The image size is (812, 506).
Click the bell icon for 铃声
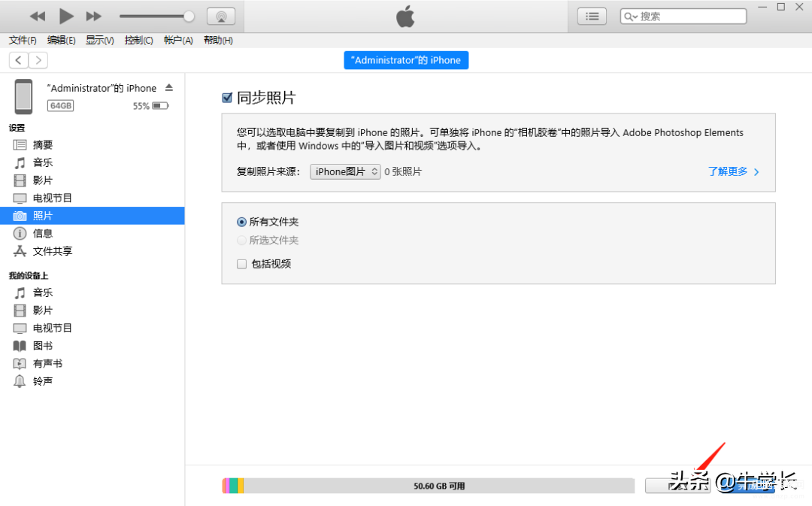coord(20,382)
